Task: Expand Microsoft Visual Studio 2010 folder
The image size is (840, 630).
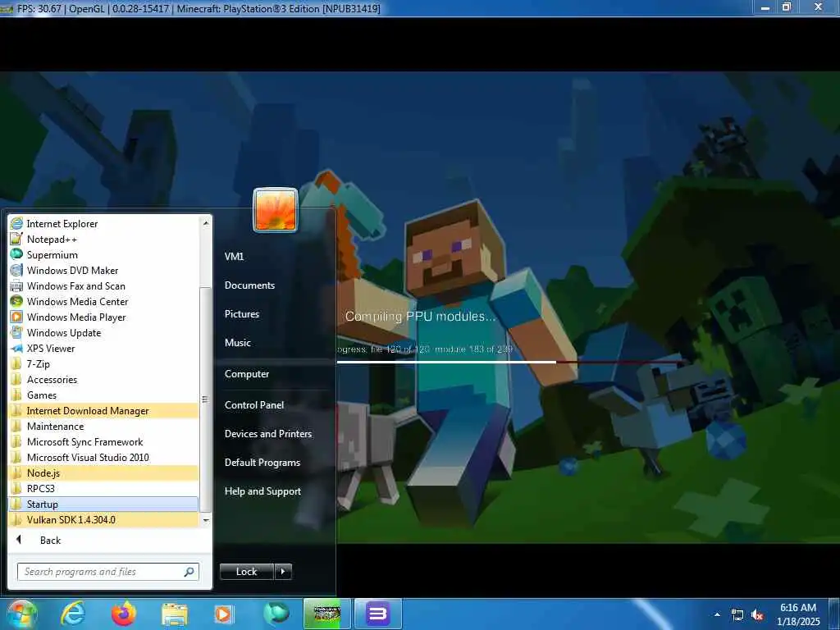Action: tap(103, 457)
